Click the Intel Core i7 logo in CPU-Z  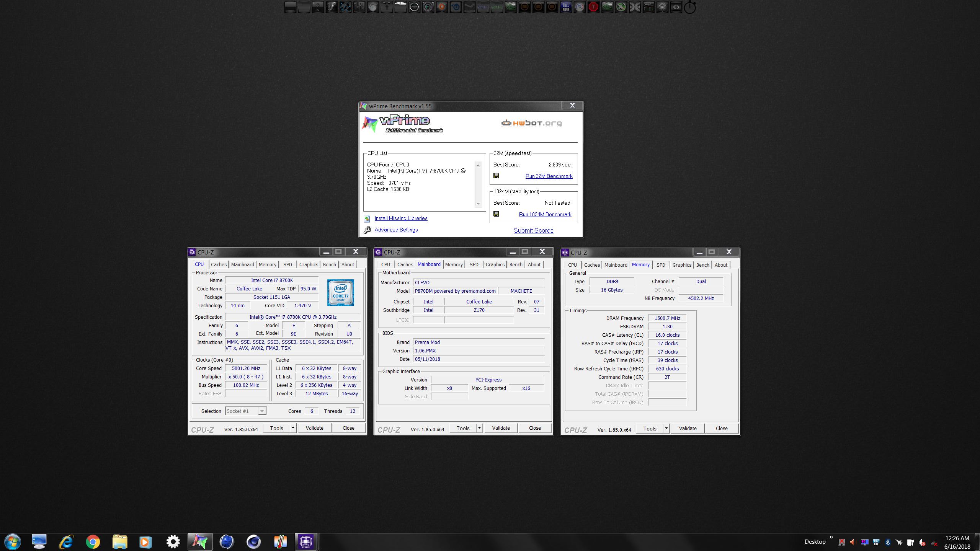(340, 293)
